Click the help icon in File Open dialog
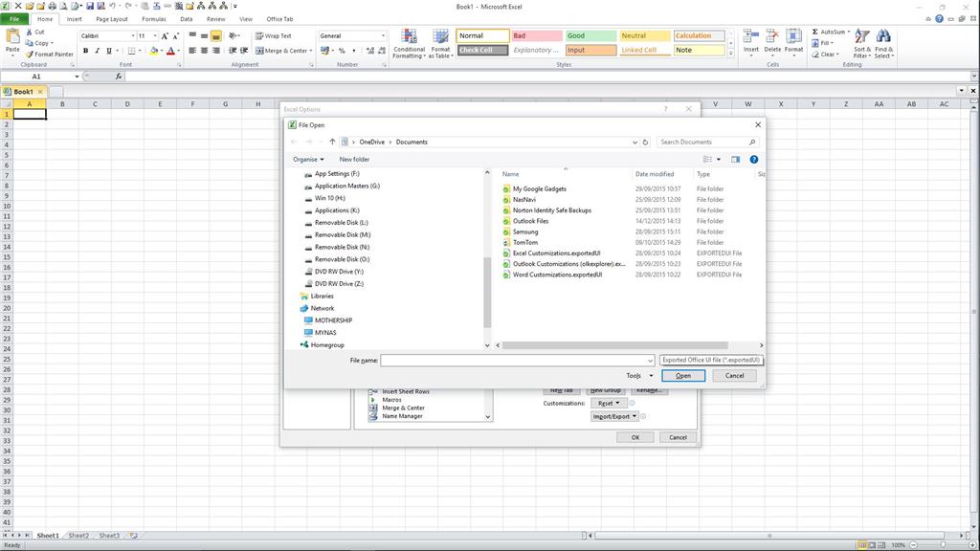Viewport: 980px width, 551px height. click(x=754, y=160)
